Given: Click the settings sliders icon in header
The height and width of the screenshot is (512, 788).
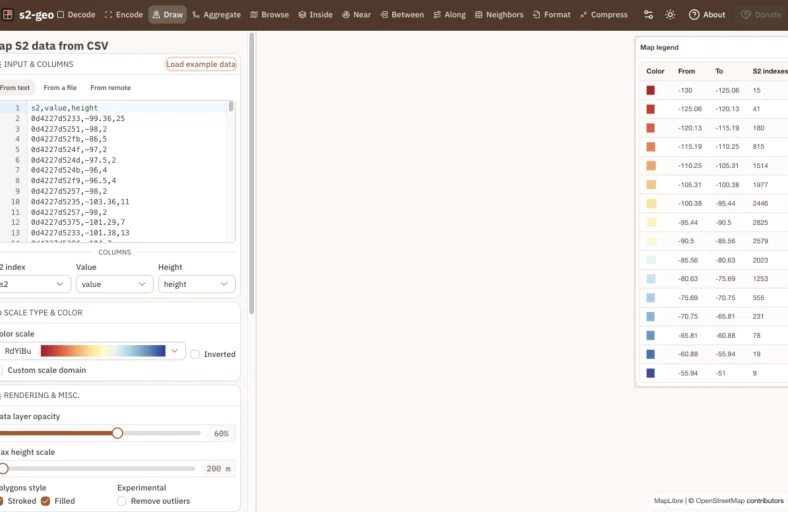Looking at the screenshot, I should [648, 15].
